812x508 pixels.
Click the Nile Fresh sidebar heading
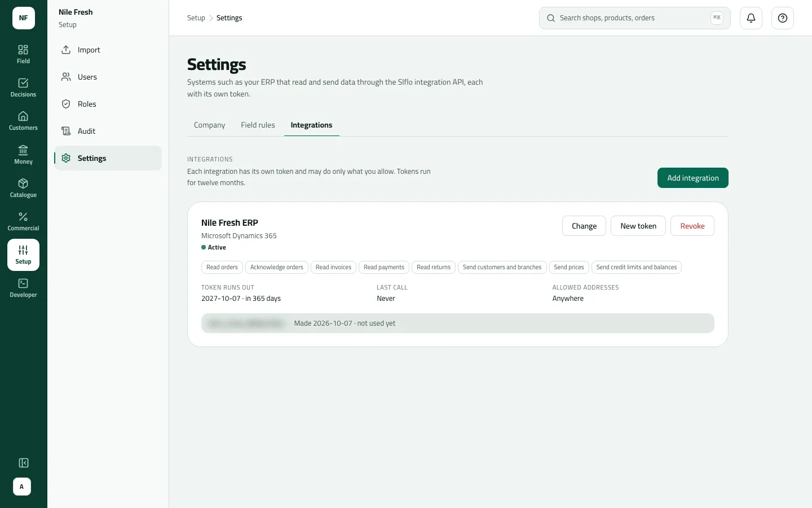(76, 12)
